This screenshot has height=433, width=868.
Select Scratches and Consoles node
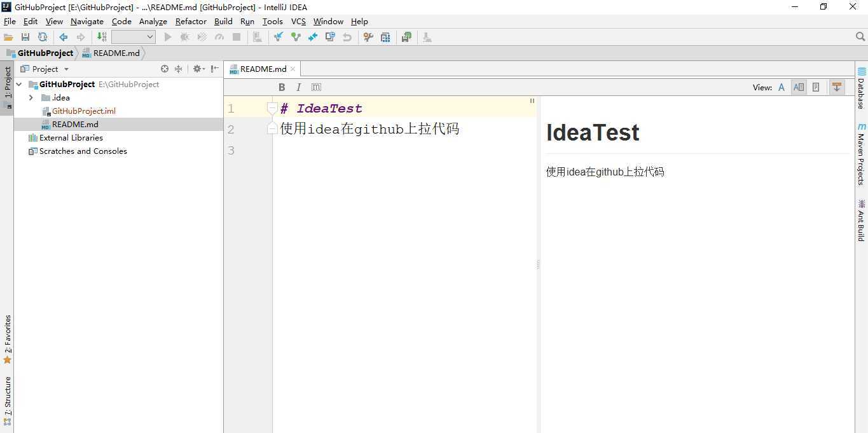pos(78,151)
